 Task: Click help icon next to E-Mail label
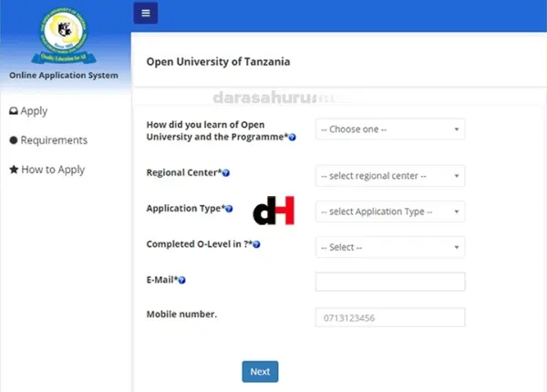(x=181, y=280)
